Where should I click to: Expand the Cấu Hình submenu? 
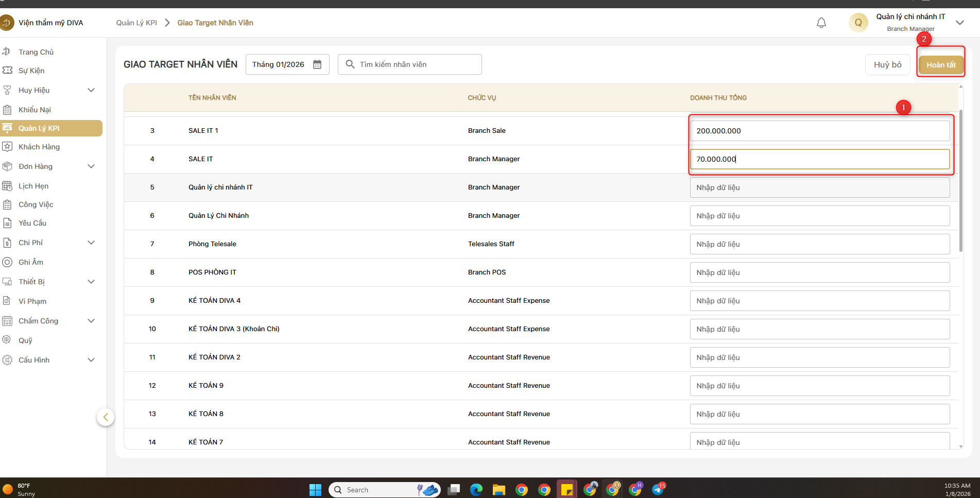[91, 360]
